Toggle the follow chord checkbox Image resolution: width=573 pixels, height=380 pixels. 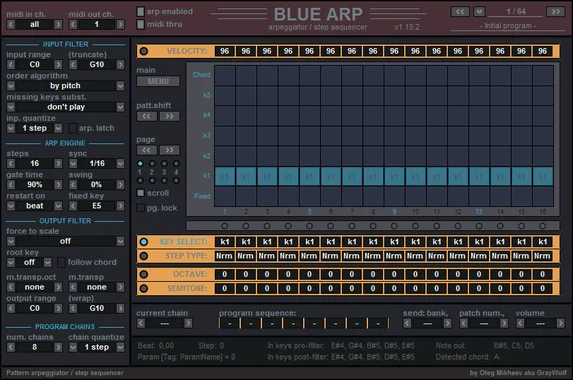point(62,262)
